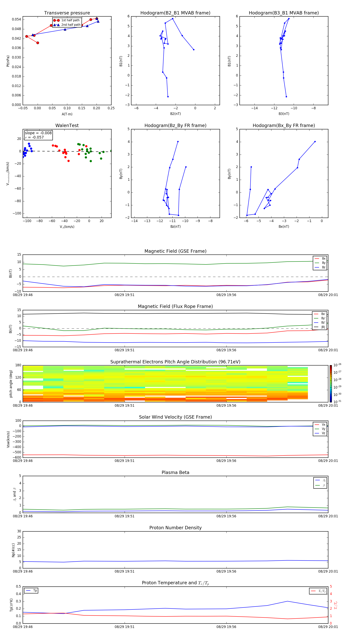Click '08/29 19:46' under Magnetic Field GSE panel
This screenshot has height=644, width=351.
pos(23,295)
